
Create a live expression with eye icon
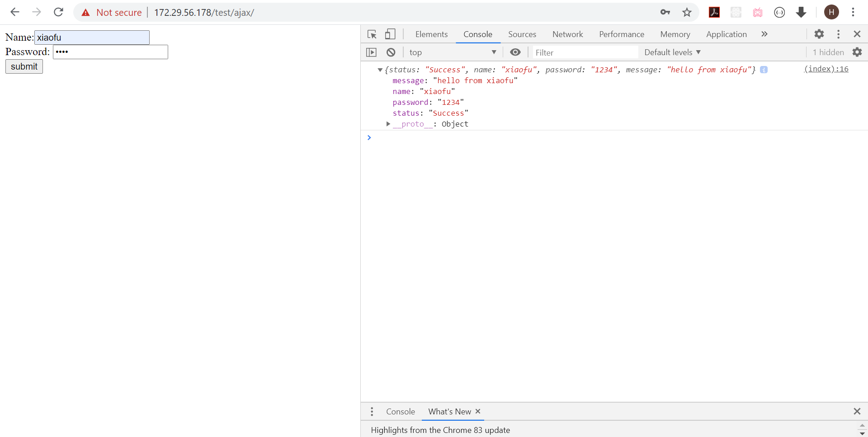point(515,52)
